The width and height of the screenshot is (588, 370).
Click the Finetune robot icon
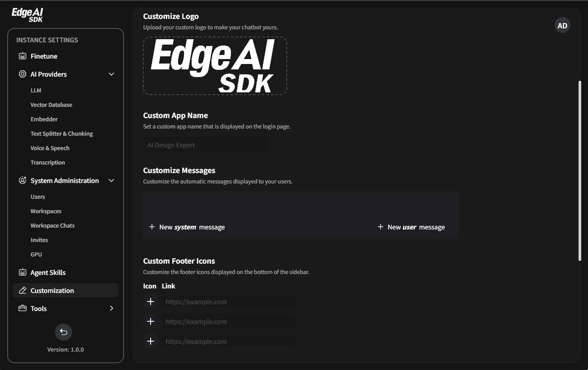point(23,56)
